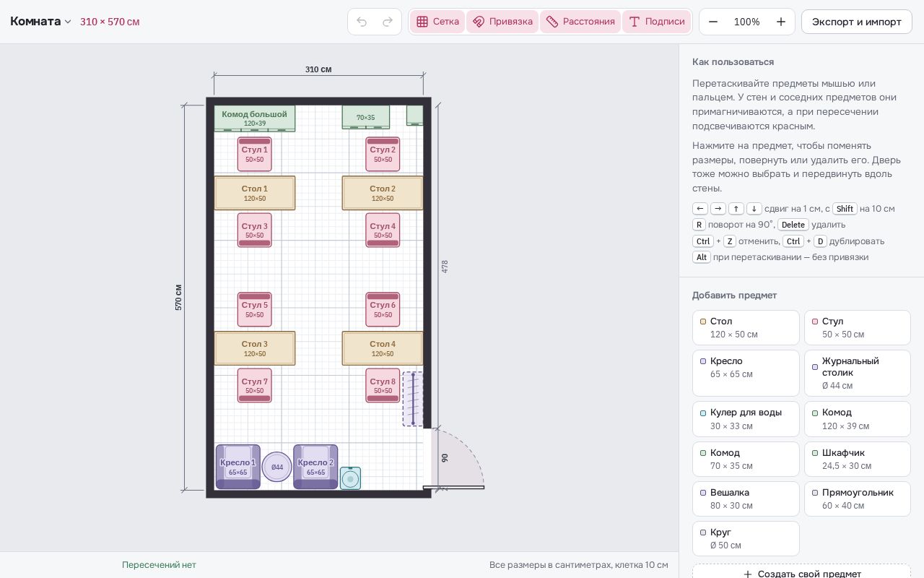Click the 100% zoom level value

tap(747, 22)
